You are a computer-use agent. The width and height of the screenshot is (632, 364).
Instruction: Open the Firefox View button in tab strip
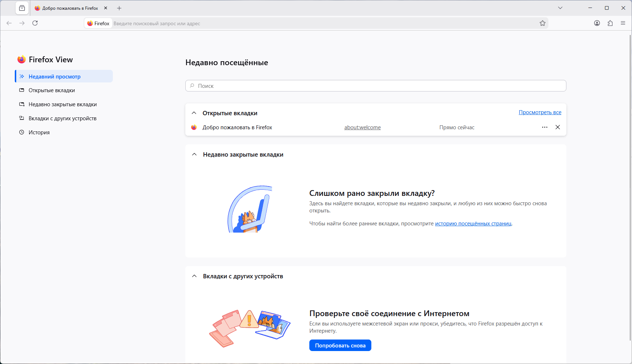[22, 8]
